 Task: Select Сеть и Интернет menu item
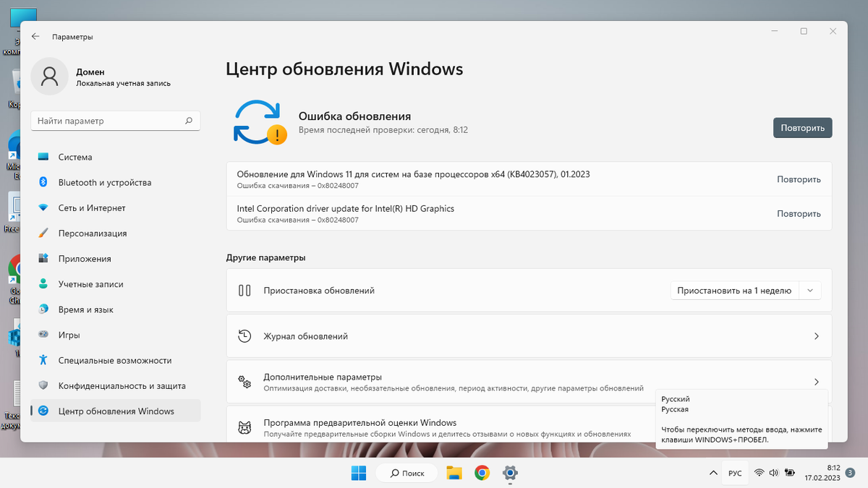point(116,208)
